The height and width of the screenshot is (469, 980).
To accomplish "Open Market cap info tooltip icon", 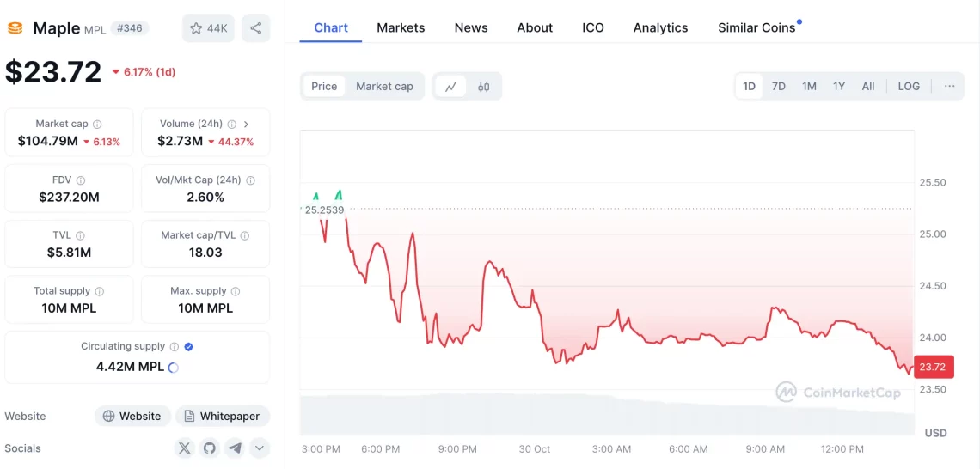I will coord(97,125).
